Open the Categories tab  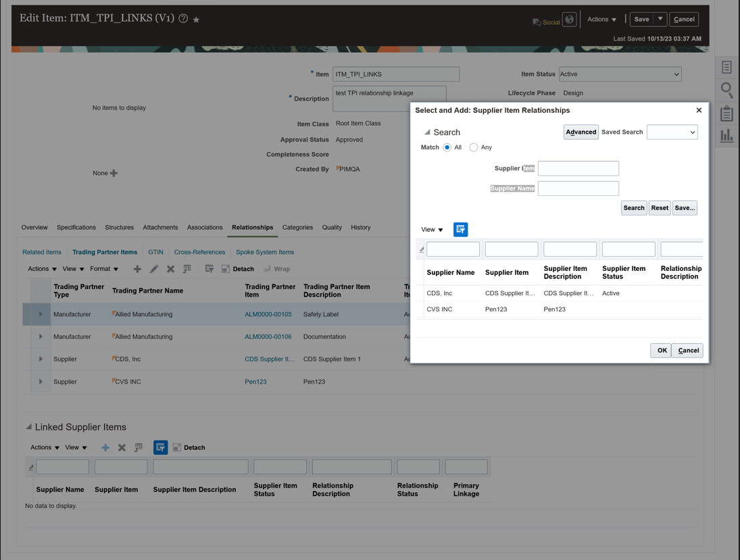click(297, 228)
